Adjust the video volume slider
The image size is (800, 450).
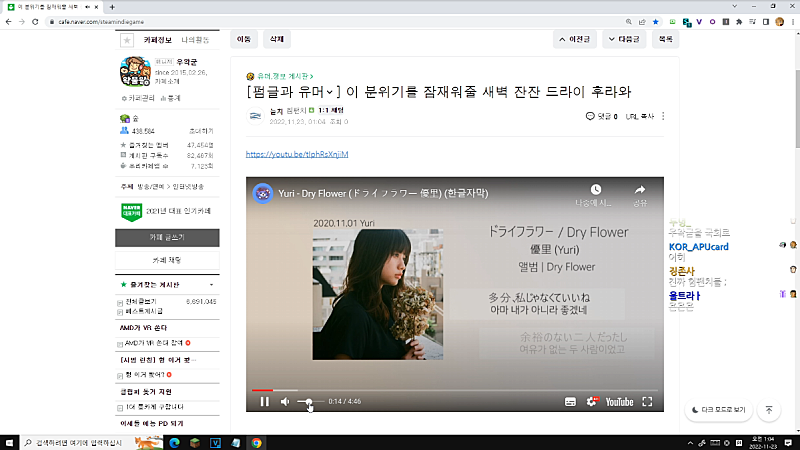(x=309, y=402)
